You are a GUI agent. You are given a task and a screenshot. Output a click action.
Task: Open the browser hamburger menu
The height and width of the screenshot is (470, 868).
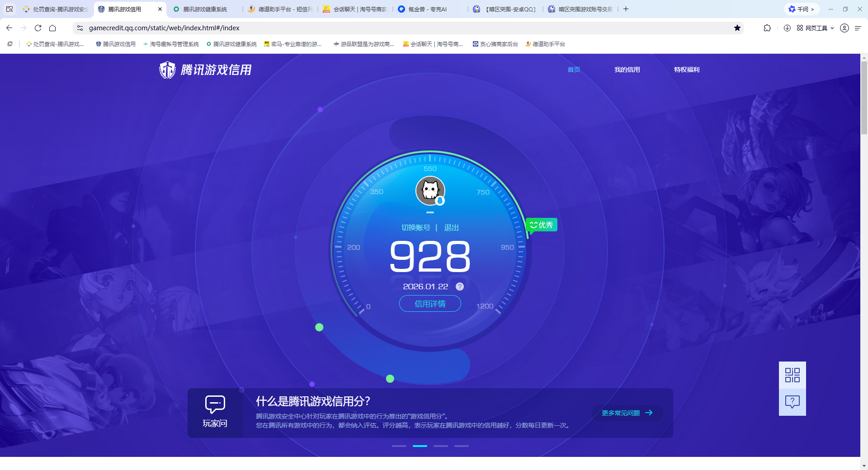coord(858,28)
